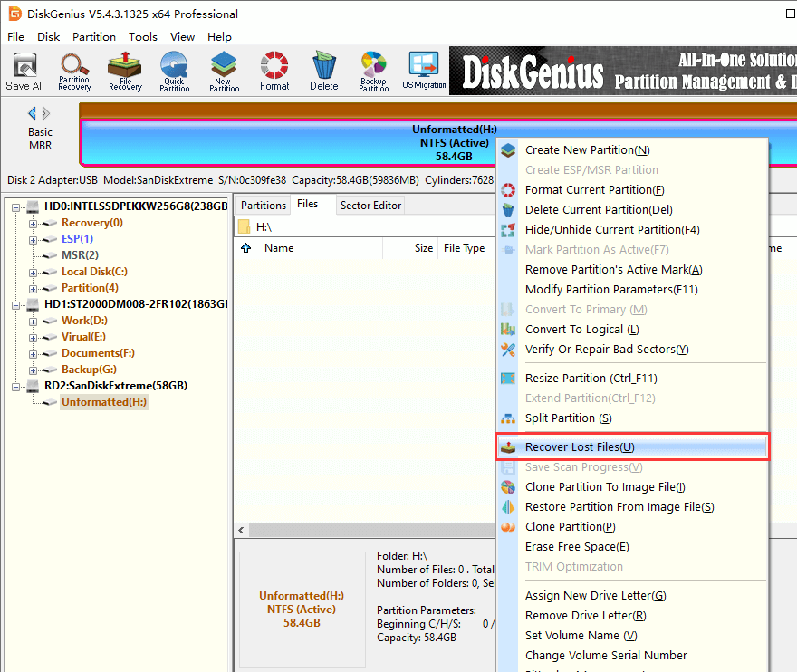Switch to the Sector Editor tab

pyautogui.click(x=370, y=206)
